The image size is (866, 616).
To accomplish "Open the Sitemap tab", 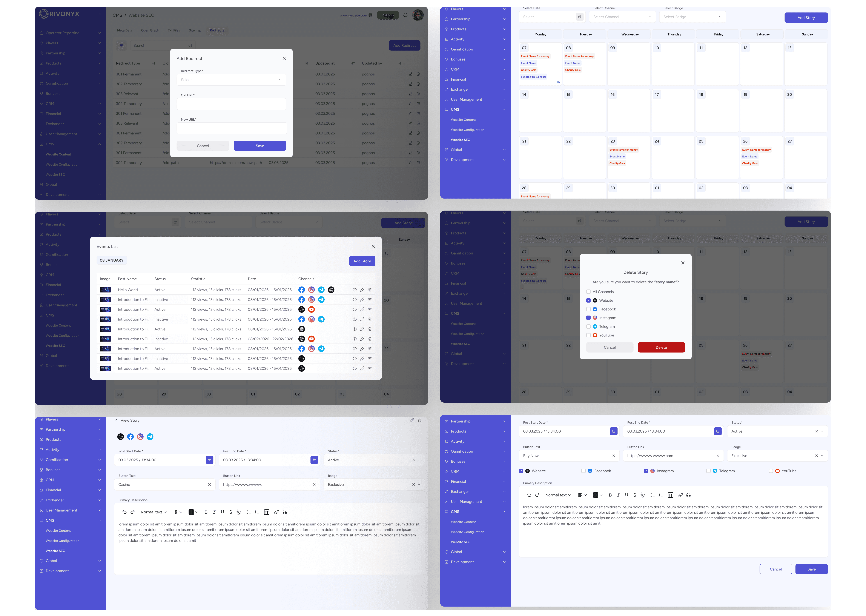I will click(x=195, y=30).
